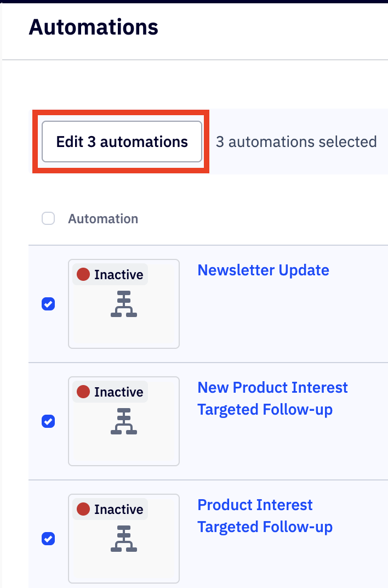Open the Newsletter Update automation link
The height and width of the screenshot is (588, 388).
(263, 270)
